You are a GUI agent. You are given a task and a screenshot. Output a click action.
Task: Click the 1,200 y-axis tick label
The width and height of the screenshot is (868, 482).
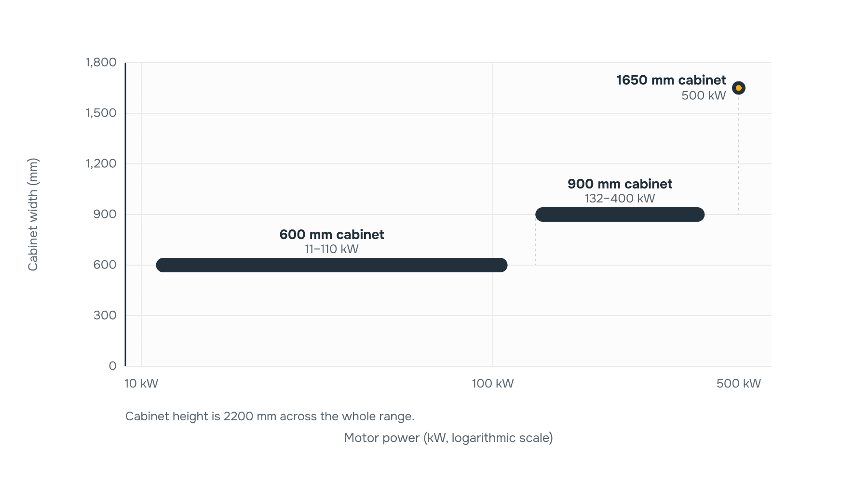click(101, 164)
